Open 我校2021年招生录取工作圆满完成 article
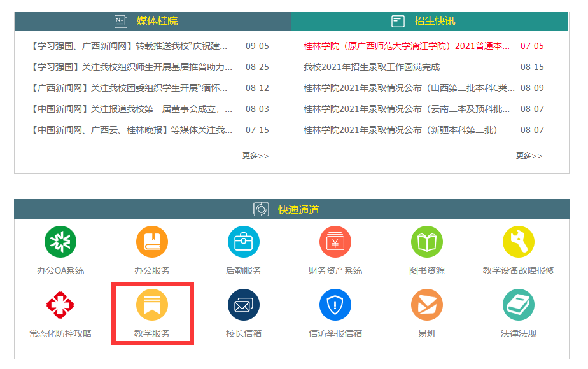The width and height of the screenshot is (588, 369). [x=372, y=67]
